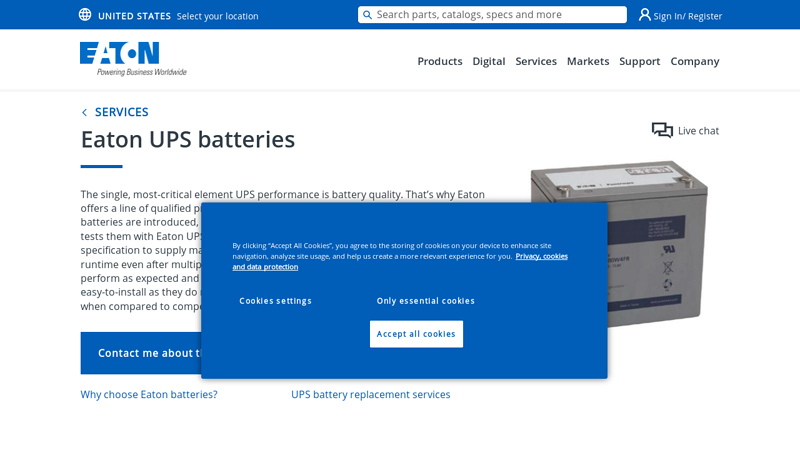The height and width of the screenshot is (450, 800).
Task: Open the Services menu
Action: pos(536,61)
